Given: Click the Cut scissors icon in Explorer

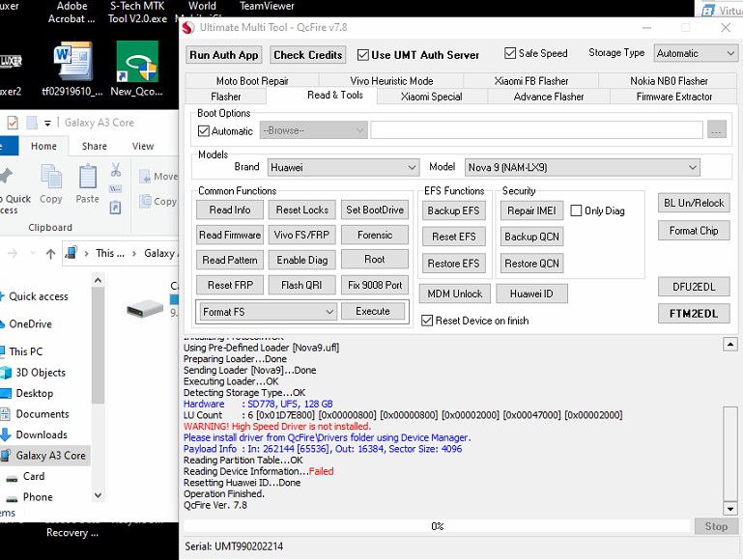Looking at the screenshot, I should 116,170.
